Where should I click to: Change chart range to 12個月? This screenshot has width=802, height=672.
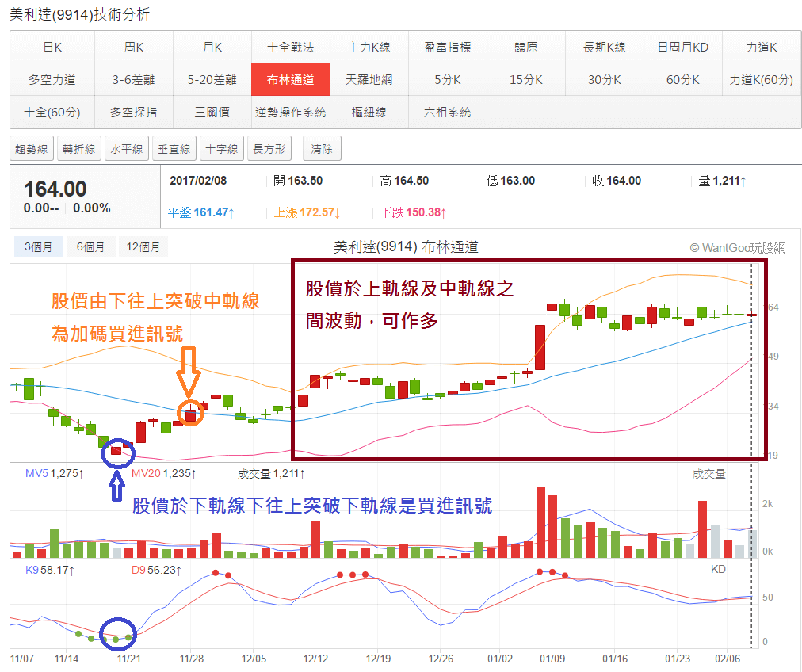click(x=143, y=247)
